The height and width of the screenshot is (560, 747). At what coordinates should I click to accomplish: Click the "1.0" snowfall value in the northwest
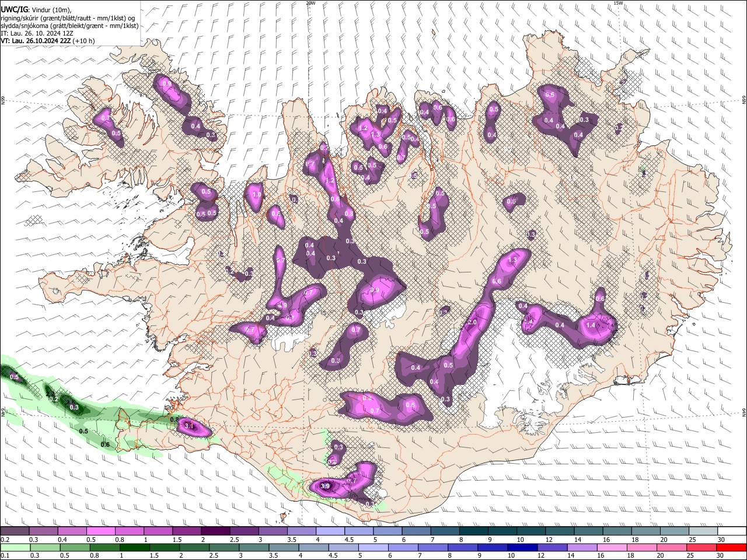tap(257, 195)
